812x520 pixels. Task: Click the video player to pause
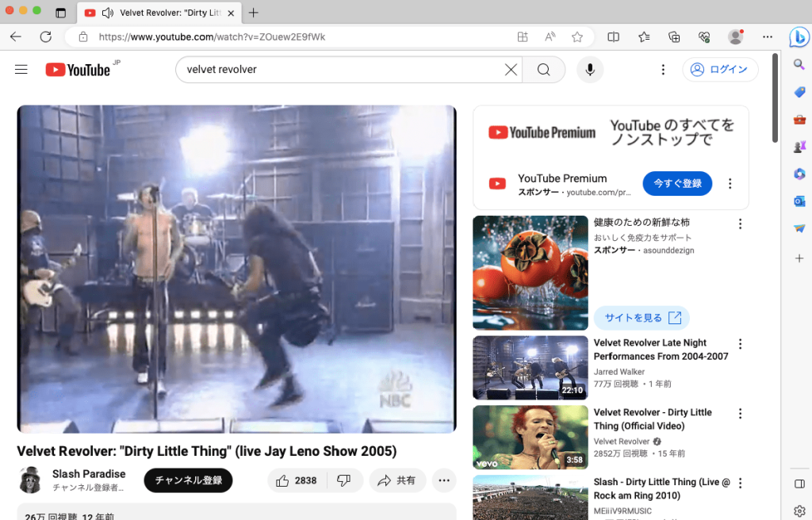pyautogui.click(x=236, y=269)
